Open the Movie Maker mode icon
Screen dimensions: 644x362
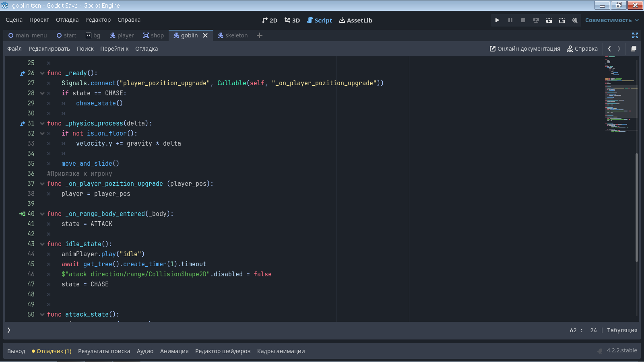point(575,20)
